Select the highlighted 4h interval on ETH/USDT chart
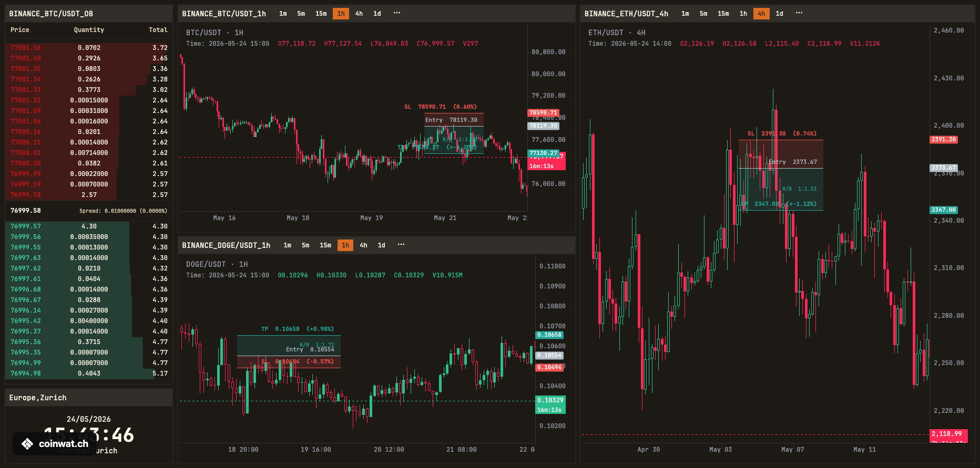 (x=761, y=14)
